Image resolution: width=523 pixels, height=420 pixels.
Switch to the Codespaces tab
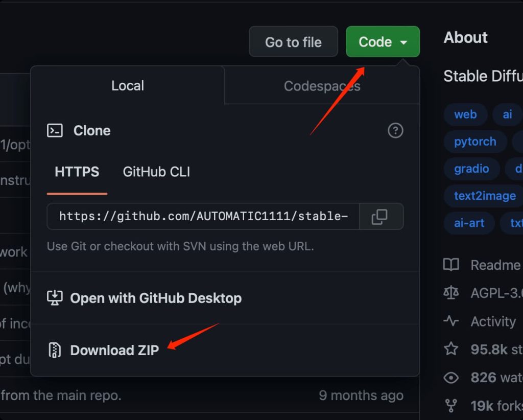(x=322, y=86)
